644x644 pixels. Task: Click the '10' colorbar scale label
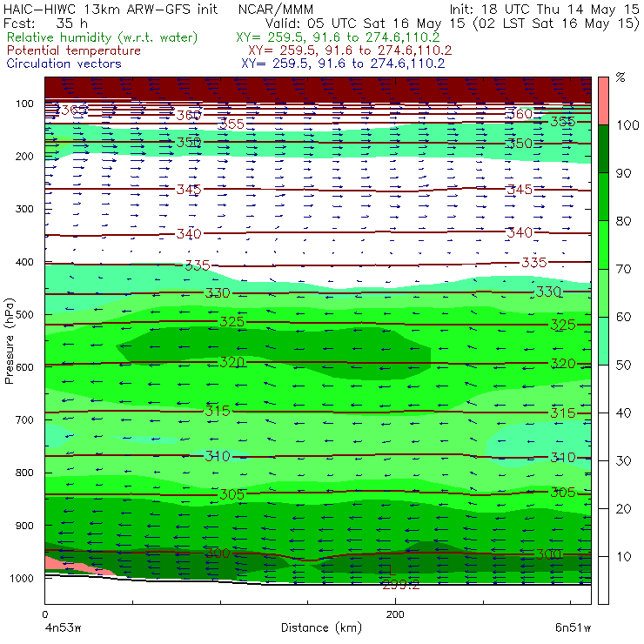coord(623,557)
